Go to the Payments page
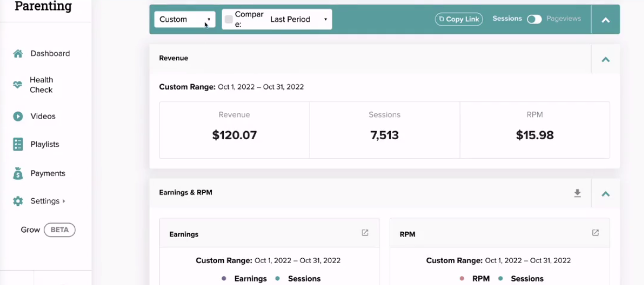The image size is (644, 285). [47, 173]
